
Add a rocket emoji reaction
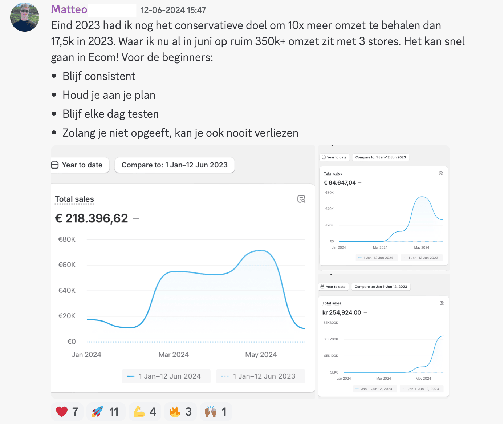click(106, 412)
